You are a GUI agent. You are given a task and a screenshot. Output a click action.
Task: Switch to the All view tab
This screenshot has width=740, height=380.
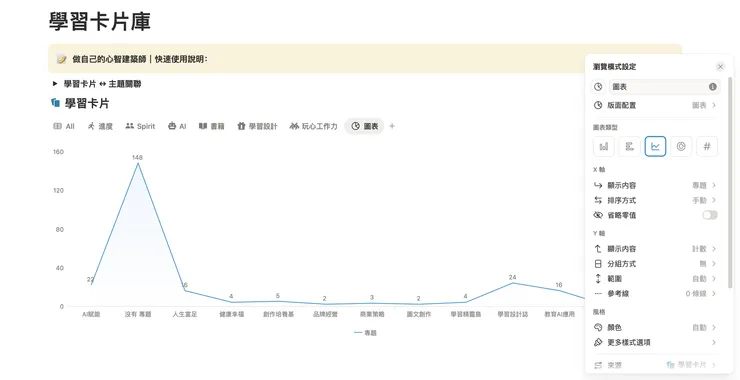pyautogui.click(x=64, y=127)
